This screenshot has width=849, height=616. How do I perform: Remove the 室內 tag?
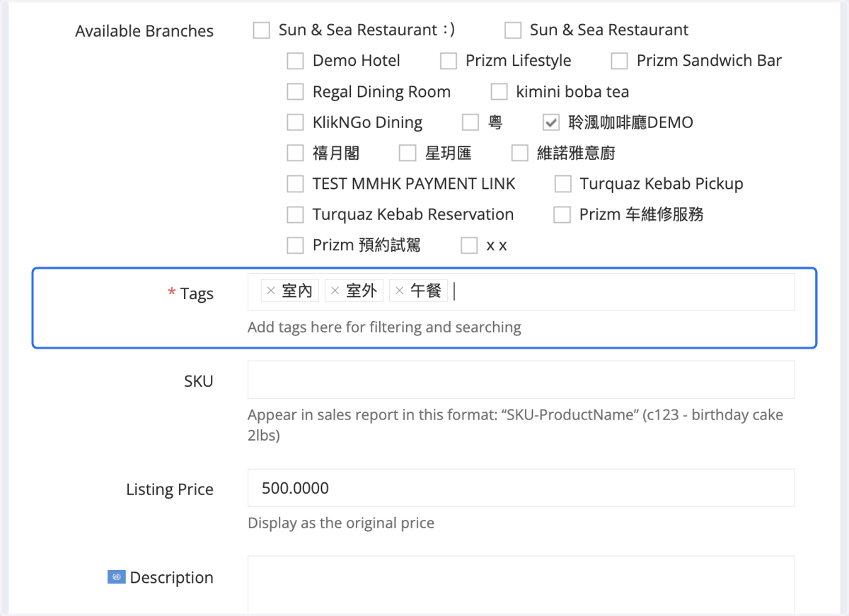[270, 291]
